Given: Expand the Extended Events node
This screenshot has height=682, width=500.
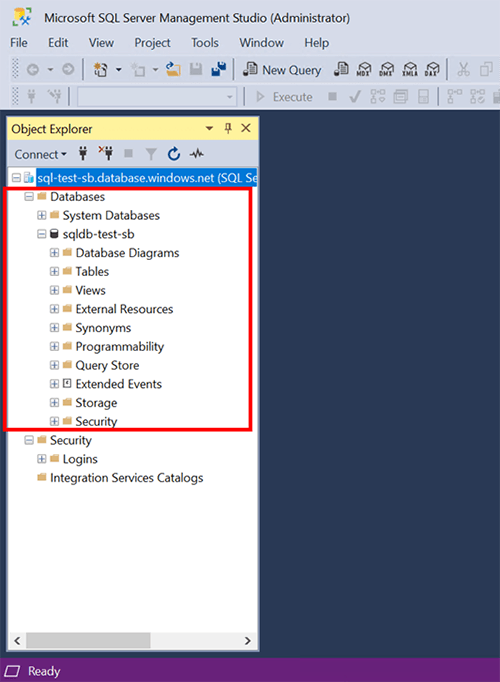Looking at the screenshot, I should coord(54,384).
